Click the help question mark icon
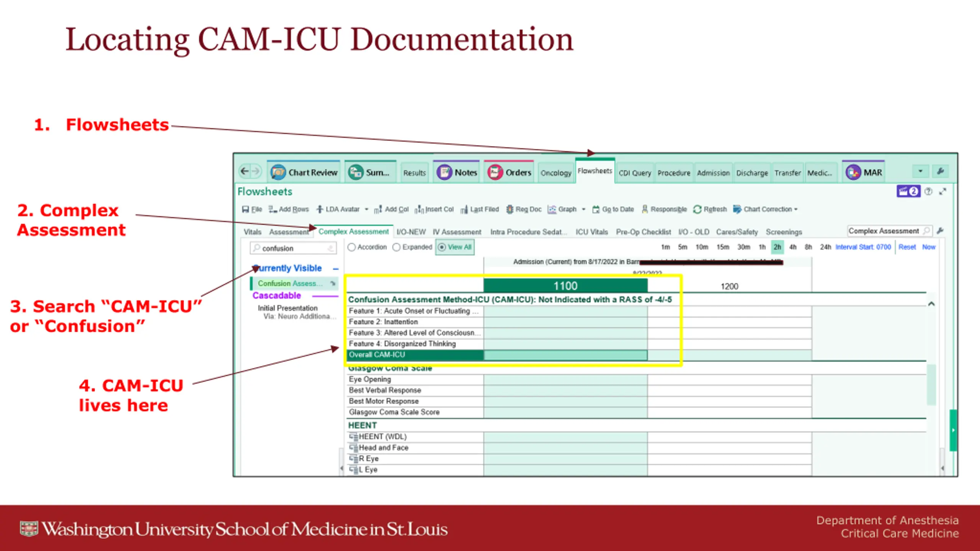Viewport: 980px width, 551px height. tap(928, 191)
